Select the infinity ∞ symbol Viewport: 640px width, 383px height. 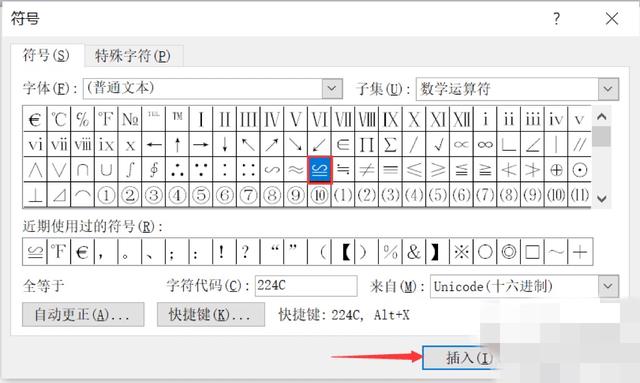coord(485,145)
